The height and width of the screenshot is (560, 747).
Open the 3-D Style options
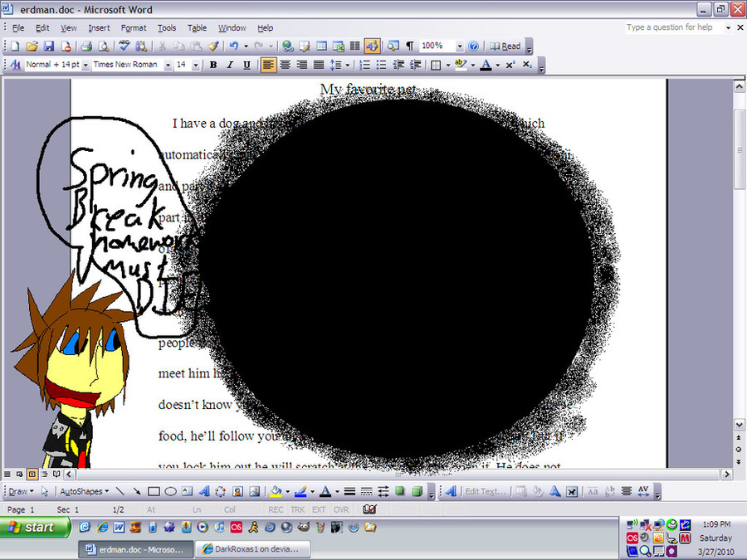(417, 491)
